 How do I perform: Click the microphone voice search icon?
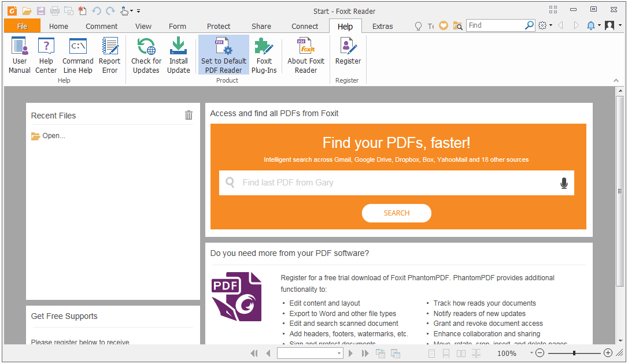point(564,183)
